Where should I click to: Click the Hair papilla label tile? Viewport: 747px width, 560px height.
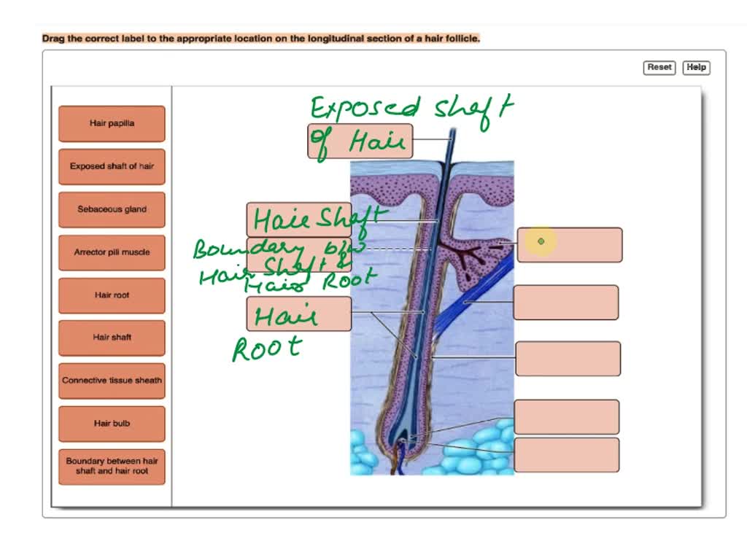tap(111, 123)
